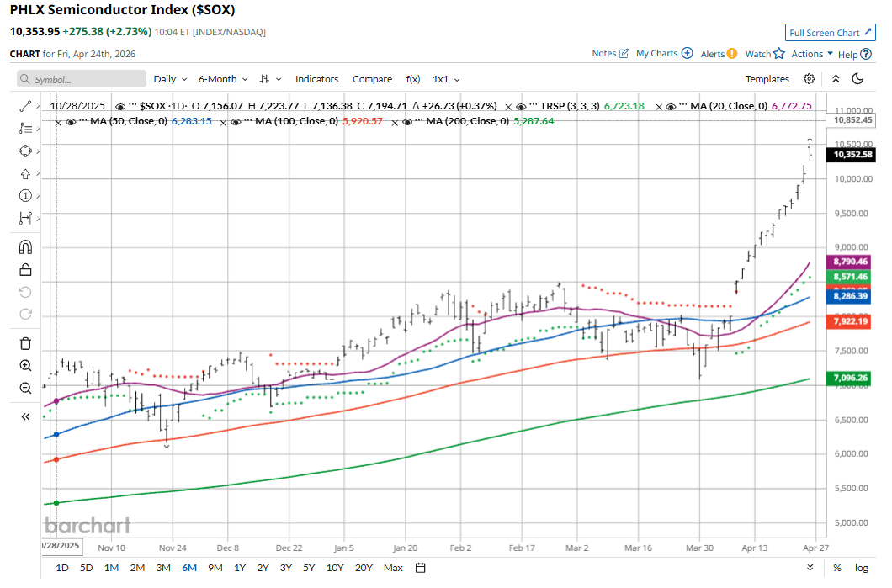892x588 pixels.
Task: Open chart settings gear icon
Action: [809, 79]
